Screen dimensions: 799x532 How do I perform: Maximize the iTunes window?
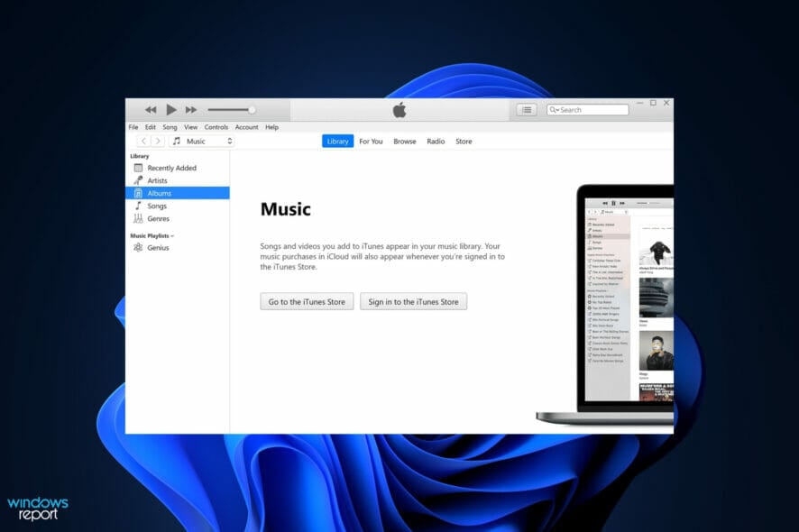tap(653, 103)
